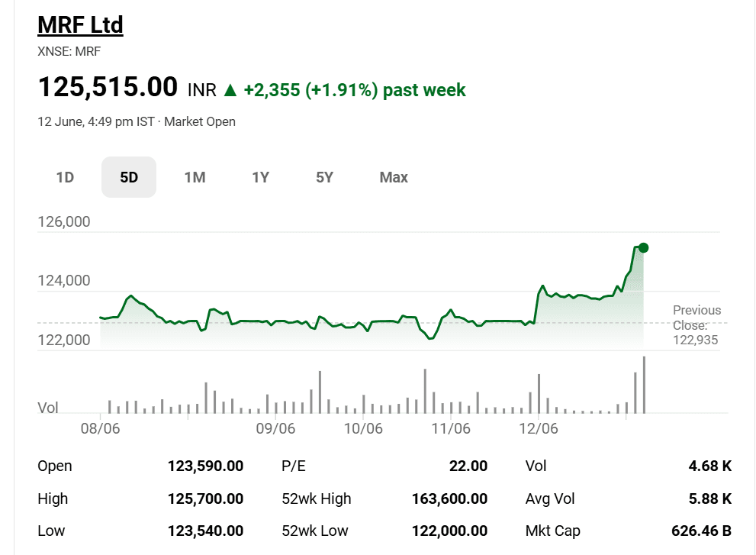The width and height of the screenshot is (756, 555).
Task: Select the 1D time range tab
Action: (65, 177)
